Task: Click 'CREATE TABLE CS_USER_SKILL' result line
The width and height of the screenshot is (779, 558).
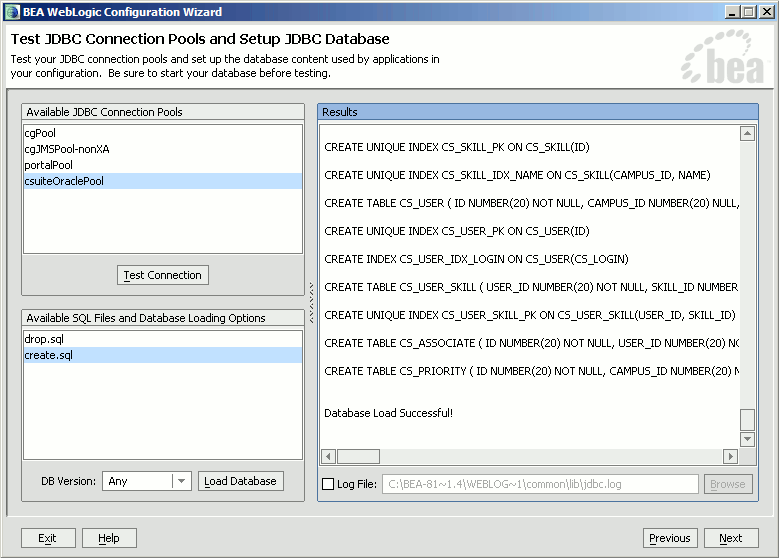Action: click(532, 287)
